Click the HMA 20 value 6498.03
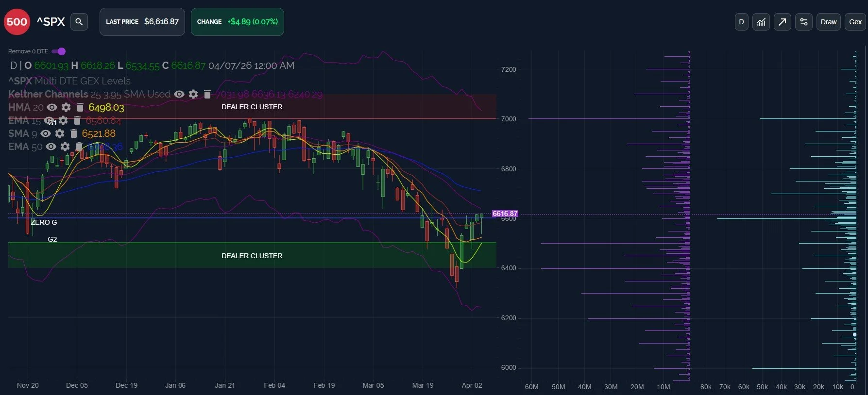The width and height of the screenshot is (868, 395). (x=106, y=107)
